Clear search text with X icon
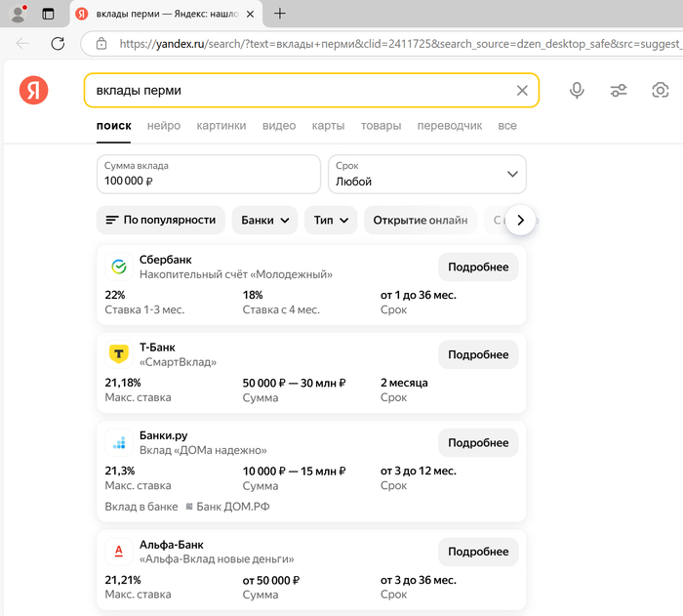 click(x=522, y=91)
